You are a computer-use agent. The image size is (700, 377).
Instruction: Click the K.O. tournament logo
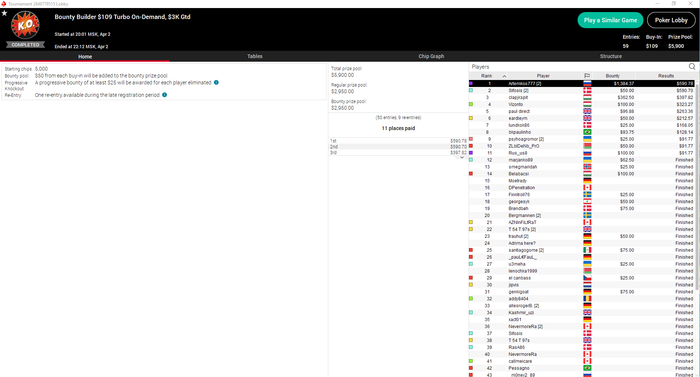pyautogui.click(x=25, y=25)
